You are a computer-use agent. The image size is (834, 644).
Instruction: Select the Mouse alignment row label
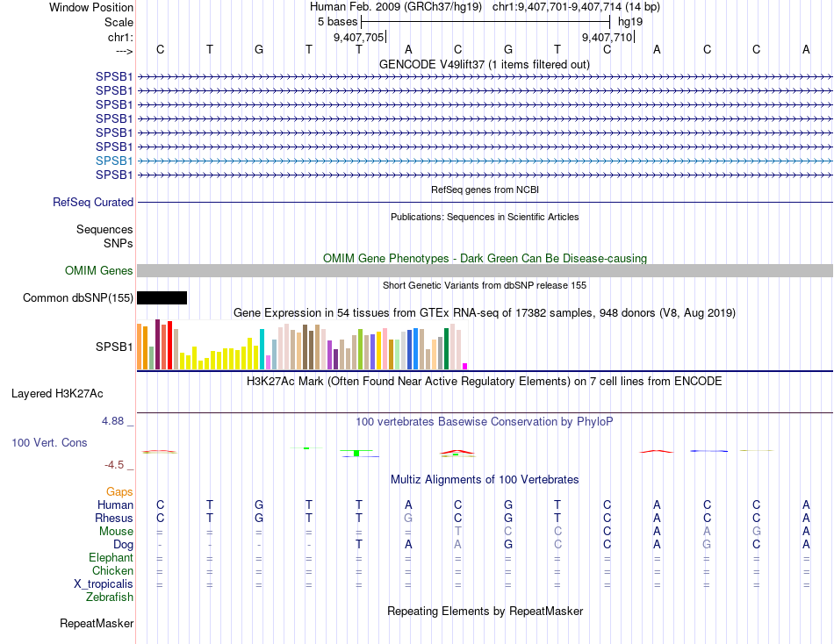pos(116,532)
